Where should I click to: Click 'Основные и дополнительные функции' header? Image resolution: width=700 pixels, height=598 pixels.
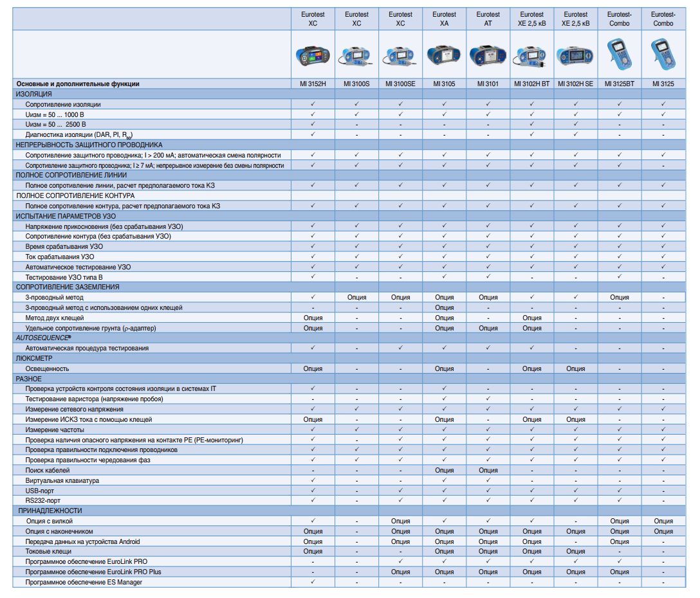(x=78, y=84)
